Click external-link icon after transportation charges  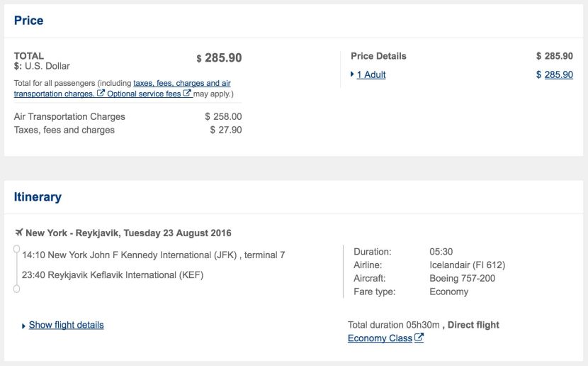tap(101, 93)
